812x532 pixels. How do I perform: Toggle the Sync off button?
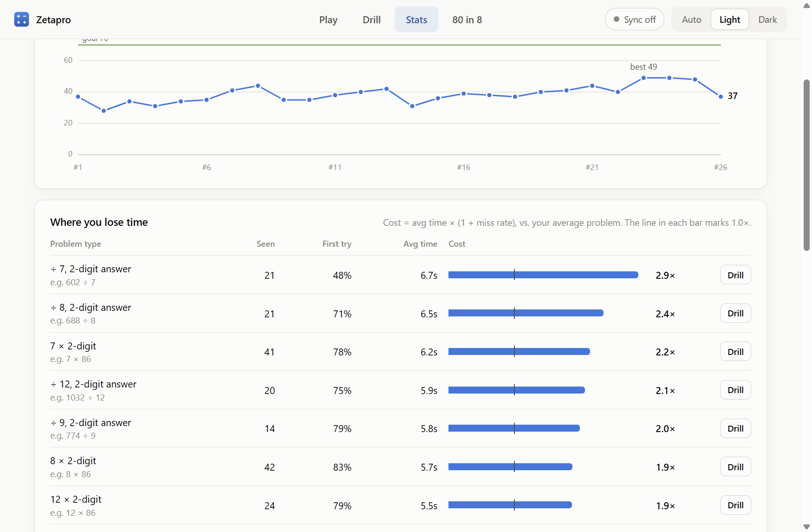(634, 20)
